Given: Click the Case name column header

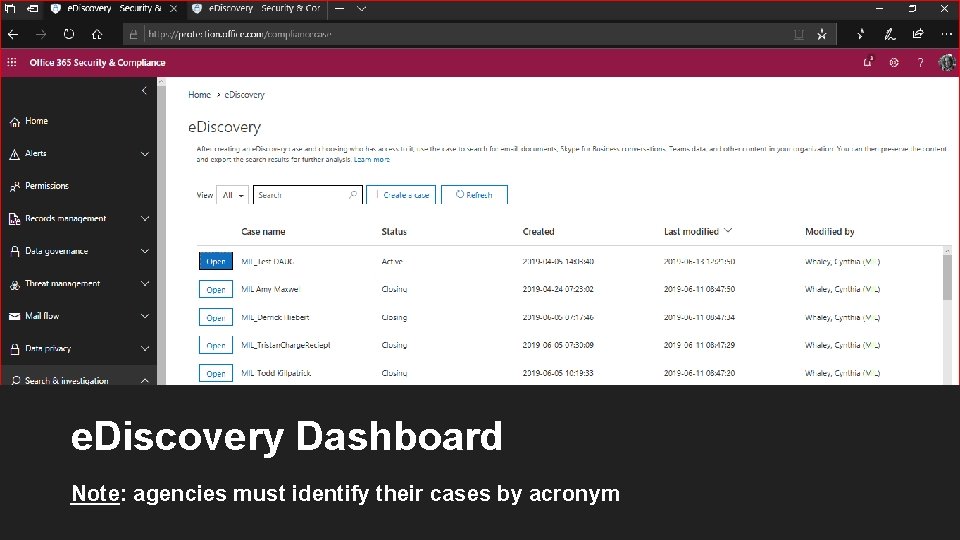Looking at the screenshot, I should pyautogui.click(x=263, y=231).
